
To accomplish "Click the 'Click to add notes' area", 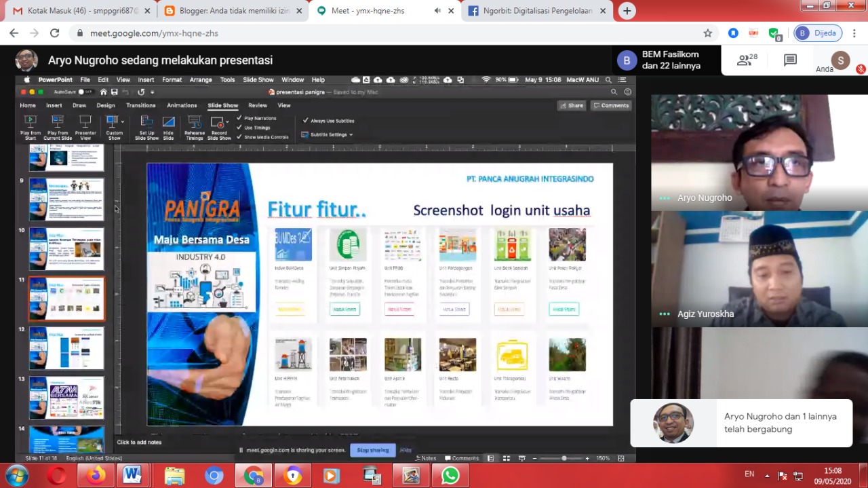I will [x=139, y=442].
